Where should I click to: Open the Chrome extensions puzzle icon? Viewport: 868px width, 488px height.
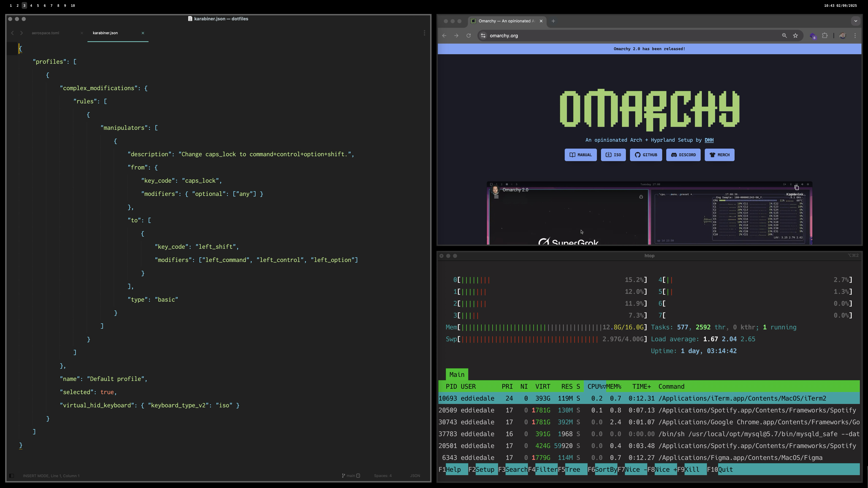pyautogui.click(x=825, y=36)
